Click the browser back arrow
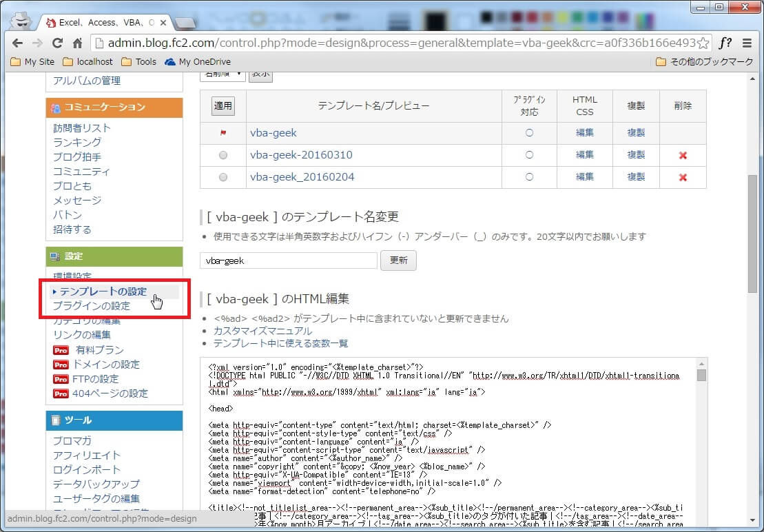Screen dimensions: 764x532 tap(18, 43)
